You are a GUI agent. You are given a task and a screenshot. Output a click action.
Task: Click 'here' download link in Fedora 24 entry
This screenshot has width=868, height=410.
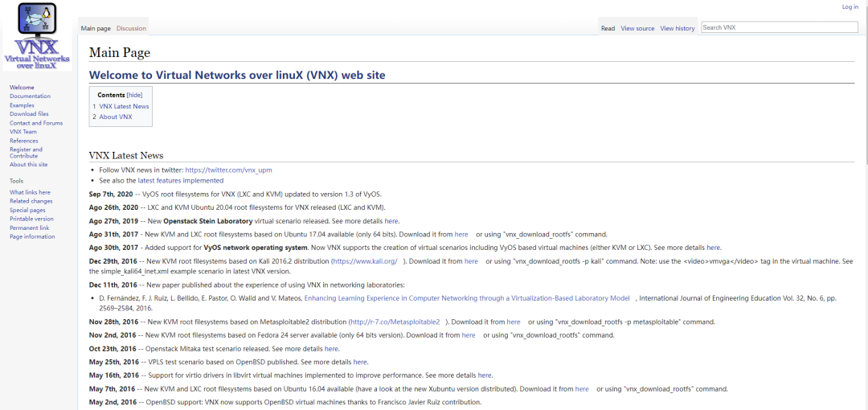[x=469, y=335]
